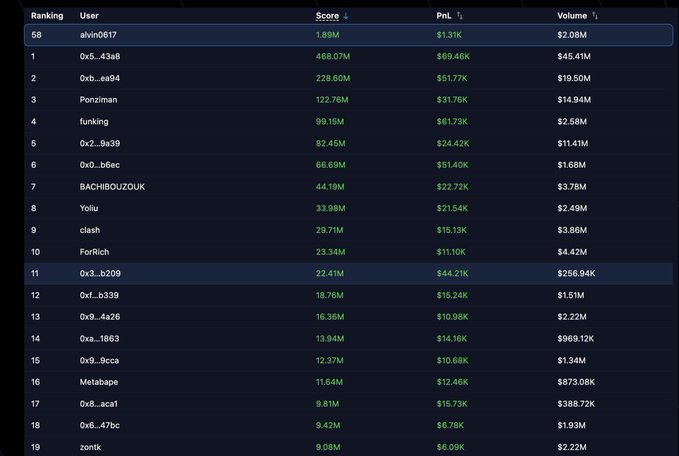Click the User column header
Screen dimensions: 679x456
click(x=89, y=16)
